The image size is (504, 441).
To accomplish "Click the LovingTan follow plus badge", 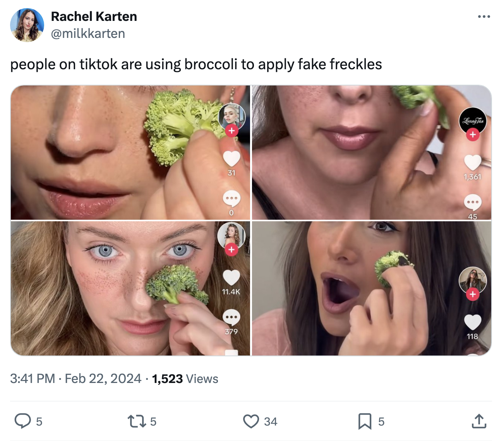I will (x=473, y=135).
